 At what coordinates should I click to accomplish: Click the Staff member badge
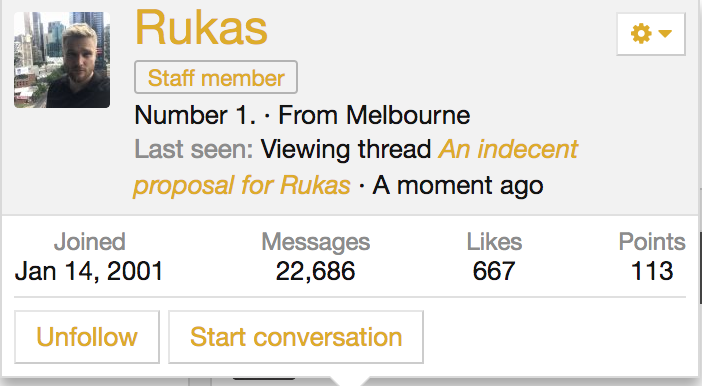click(216, 77)
